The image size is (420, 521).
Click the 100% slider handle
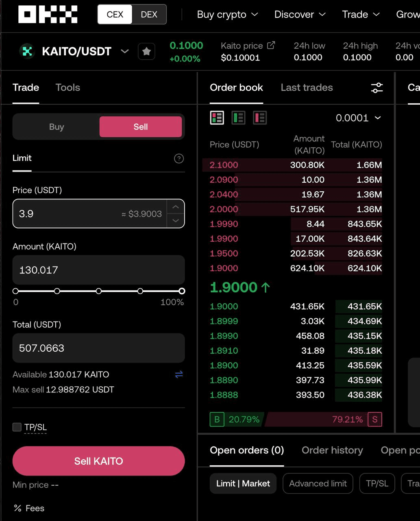point(182,291)
